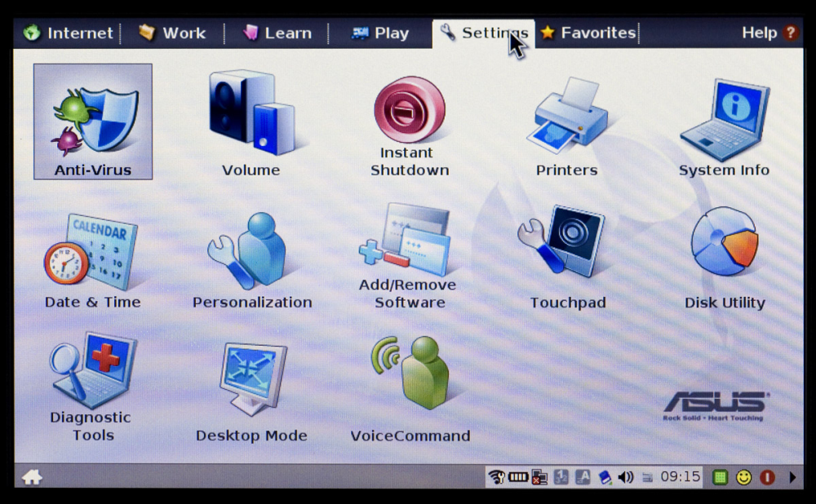Open VoiceCommand
Viewport: 816px width, 504px height.
(x=410, y=389)
